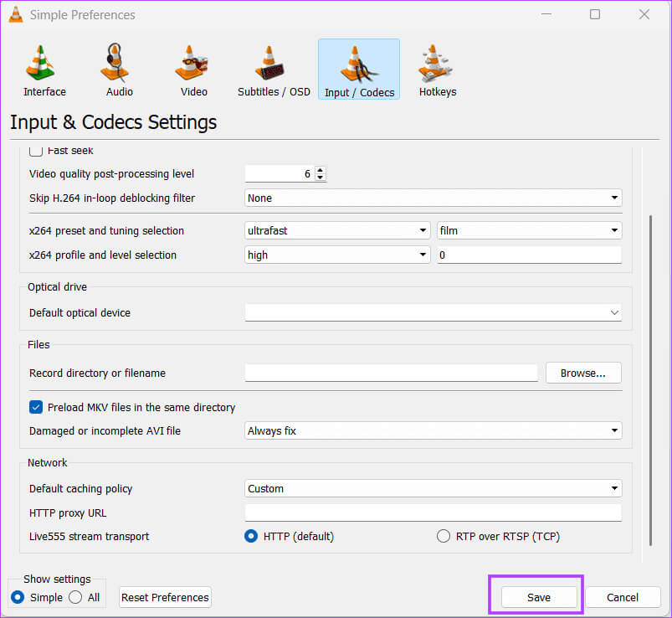Click the x264 preset and tuning selection label
This screenshot has width=672, height=618.
click(x=107, y=231)
